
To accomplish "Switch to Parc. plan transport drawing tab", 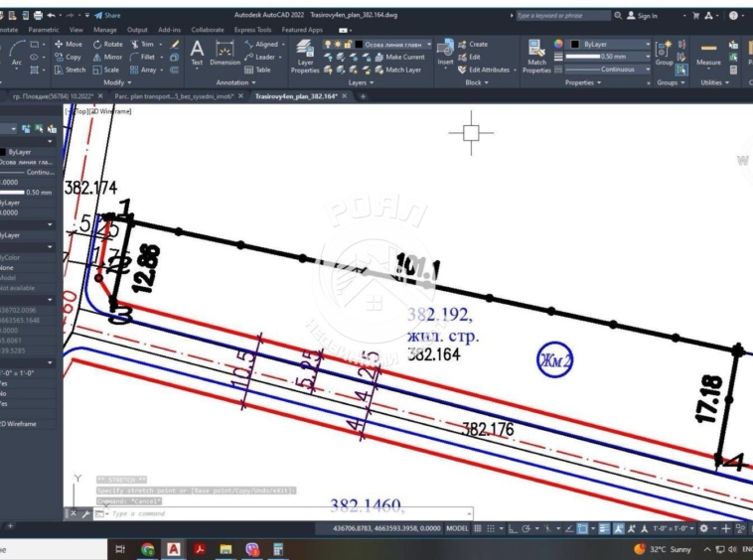I will [174, 96].
